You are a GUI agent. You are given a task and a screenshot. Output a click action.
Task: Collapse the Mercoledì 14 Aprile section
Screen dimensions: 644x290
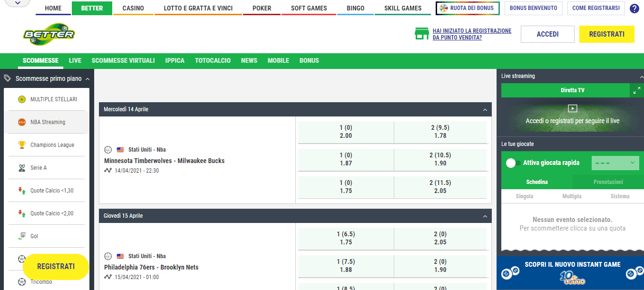click(x=485, y=110)
